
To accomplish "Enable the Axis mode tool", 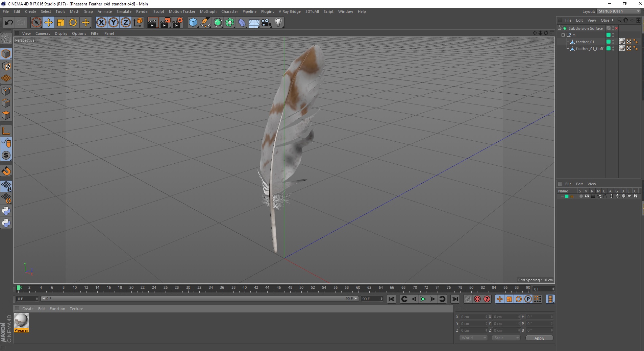I will pyautogui.click(x=6, y=131).
